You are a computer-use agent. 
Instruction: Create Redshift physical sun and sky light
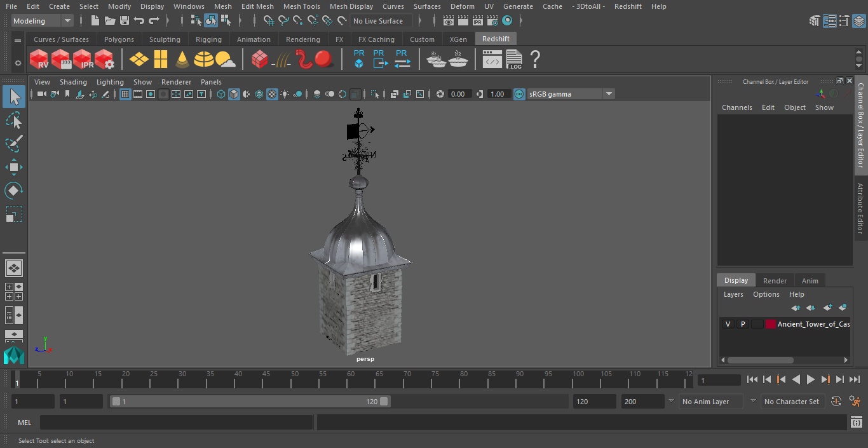click(226, 60)
